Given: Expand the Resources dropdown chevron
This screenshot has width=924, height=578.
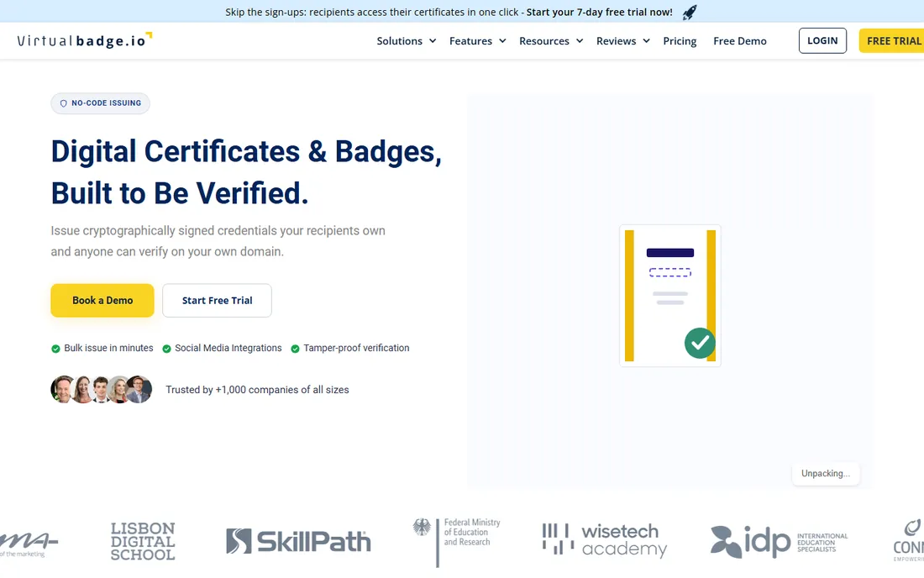Looking at the screenshot, I should tap(580, 41).
